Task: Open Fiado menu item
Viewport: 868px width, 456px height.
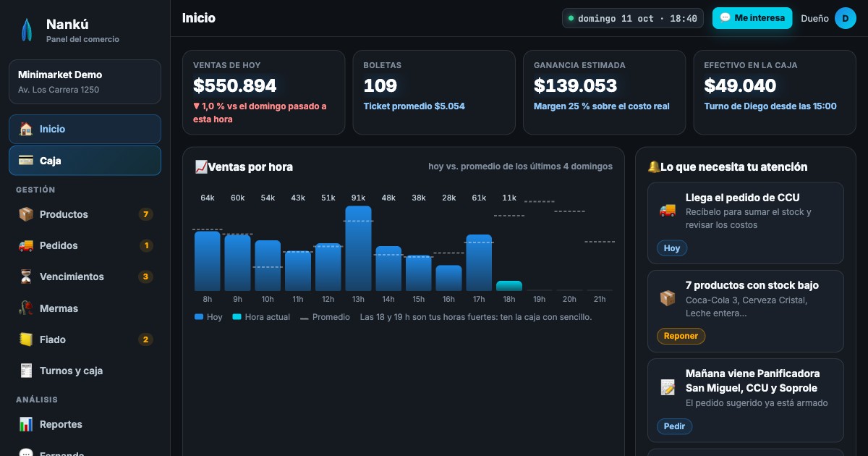Action: 85,339
